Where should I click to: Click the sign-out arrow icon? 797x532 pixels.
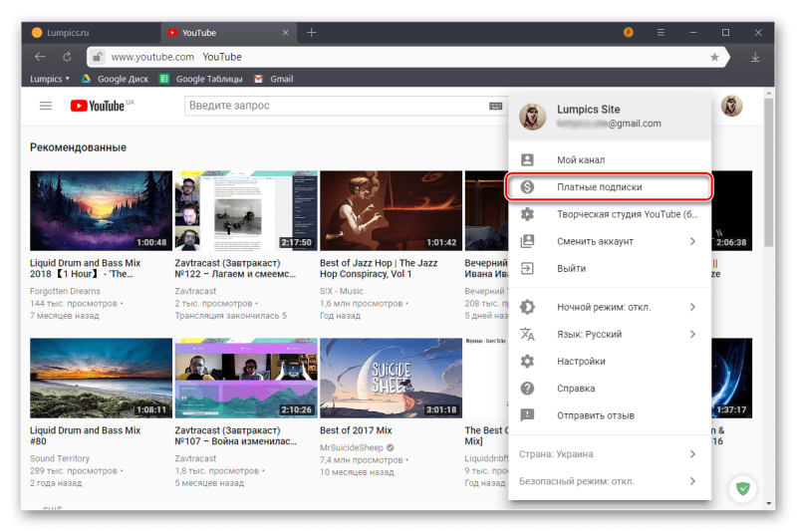click(x=527, y=268)
